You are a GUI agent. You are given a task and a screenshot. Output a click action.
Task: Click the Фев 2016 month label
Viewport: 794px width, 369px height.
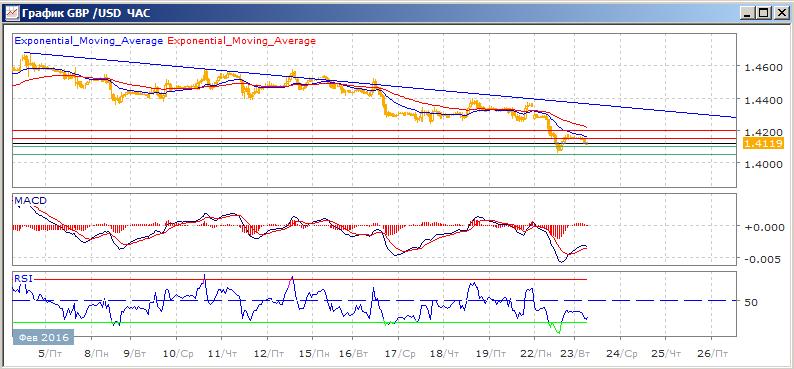pyautogui.click(x=43, y=337)
